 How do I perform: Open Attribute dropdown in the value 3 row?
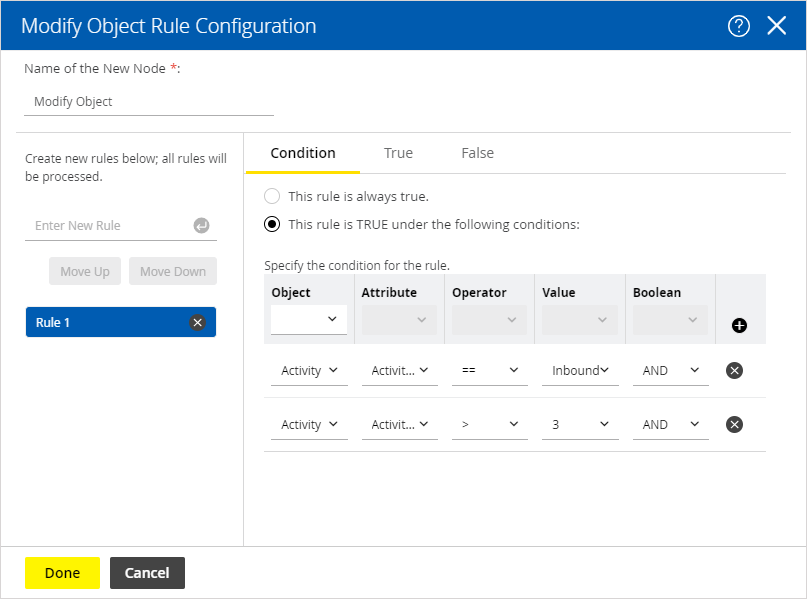399,425
